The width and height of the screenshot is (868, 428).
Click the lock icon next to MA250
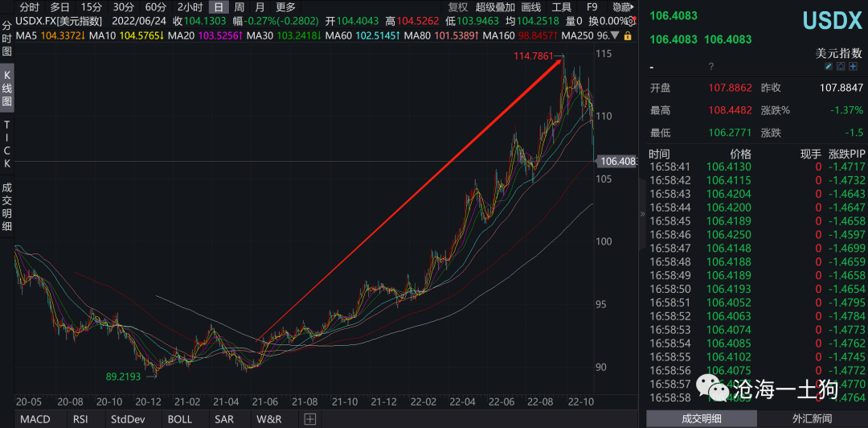coord(627,36)
